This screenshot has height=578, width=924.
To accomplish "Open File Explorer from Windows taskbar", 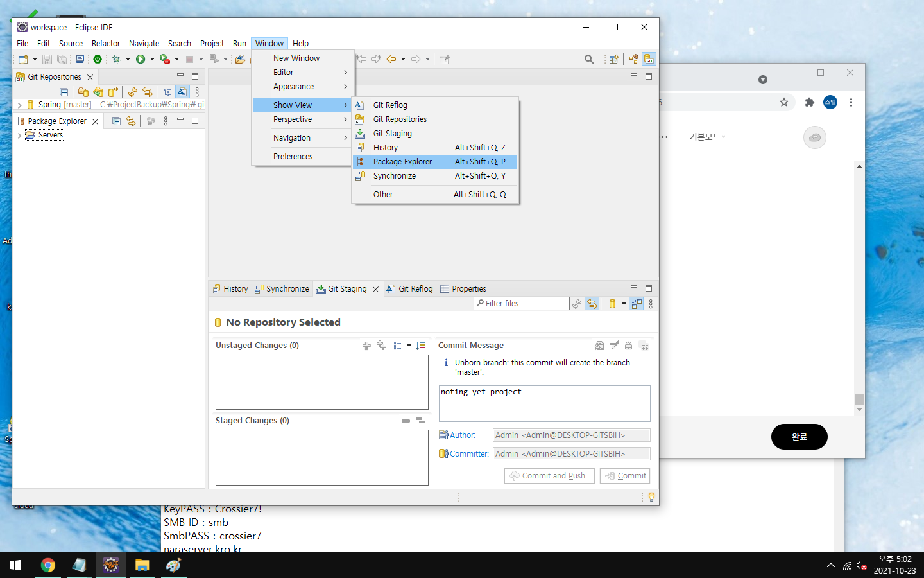I will 142,565.
